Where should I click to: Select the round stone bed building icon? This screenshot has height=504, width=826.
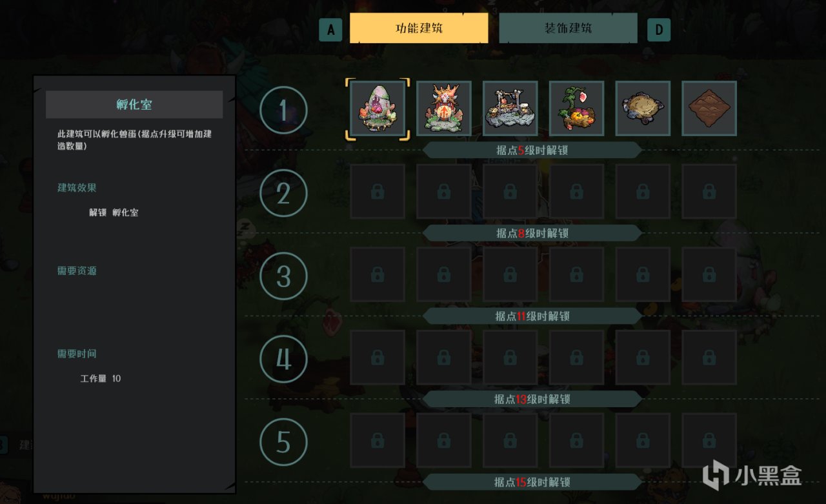(643, 108)
